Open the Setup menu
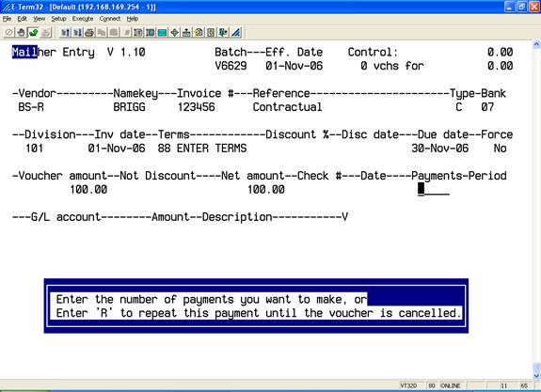The image size is (541, 392). click(58, 19)
